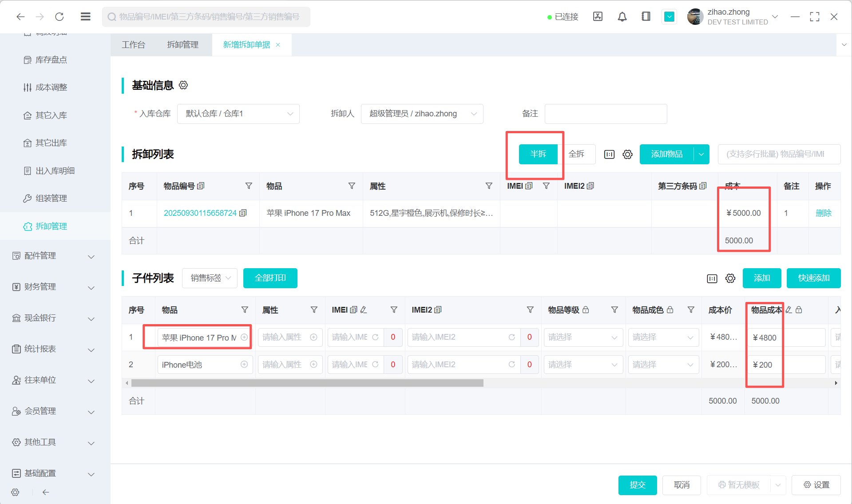Screen dimensions: 852x504
Task: Click the 提交 button
Action: [x=637, y=485]
